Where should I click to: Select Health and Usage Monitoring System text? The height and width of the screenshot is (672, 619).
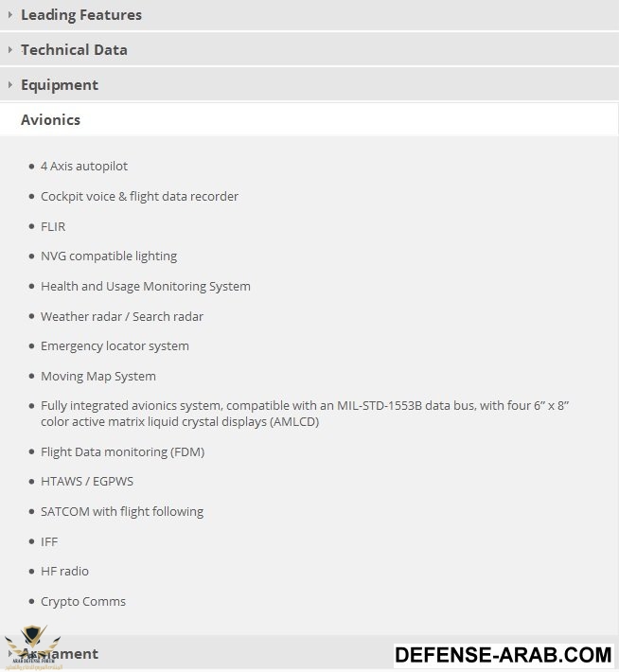[146, 286]
